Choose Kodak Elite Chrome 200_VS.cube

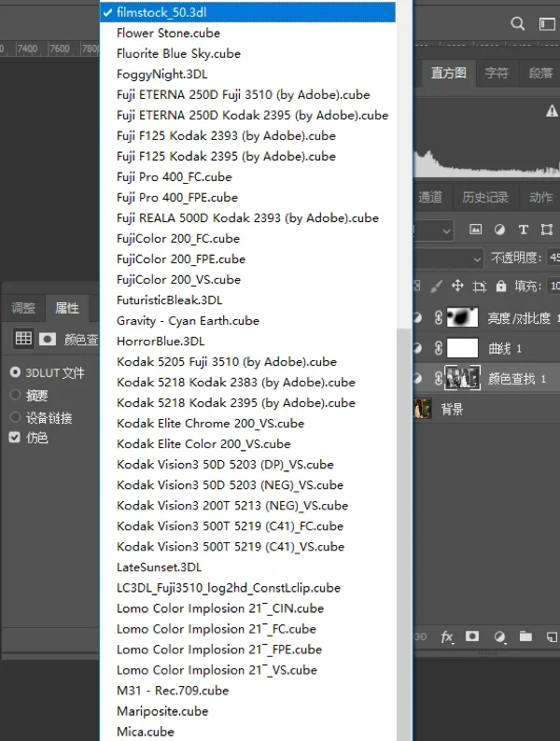coord(248,424)
